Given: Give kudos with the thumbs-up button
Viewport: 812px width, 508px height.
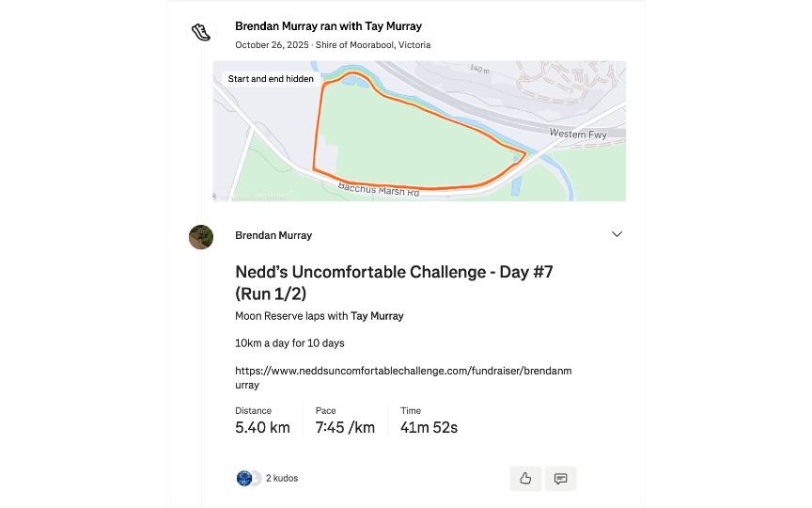Looking at the screenshot, I should (x=525, y=478).
